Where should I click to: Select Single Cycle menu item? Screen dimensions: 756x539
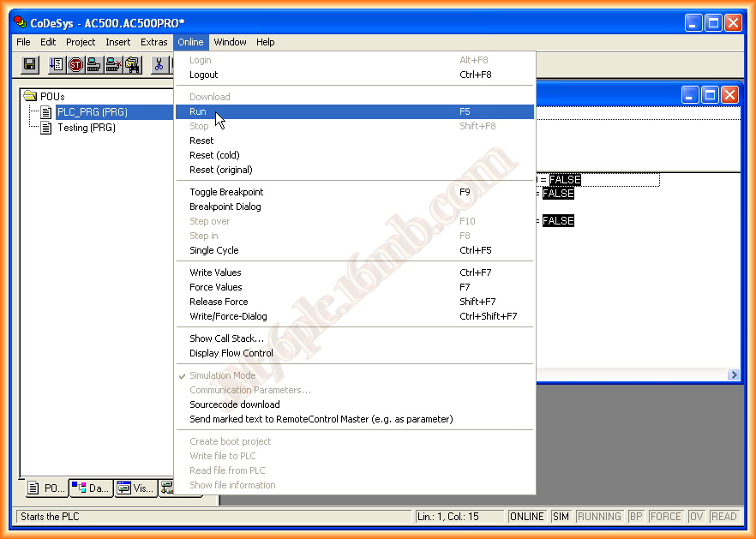click(214, 250)
